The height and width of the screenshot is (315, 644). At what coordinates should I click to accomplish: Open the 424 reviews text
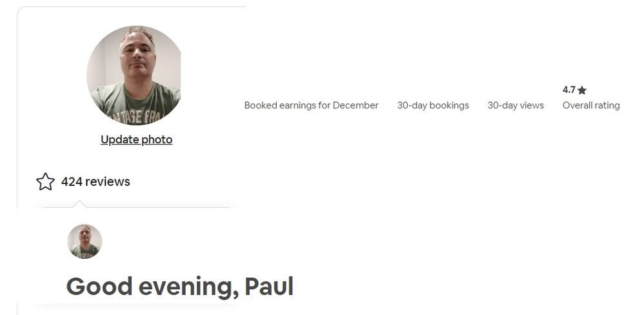point(96,182)
